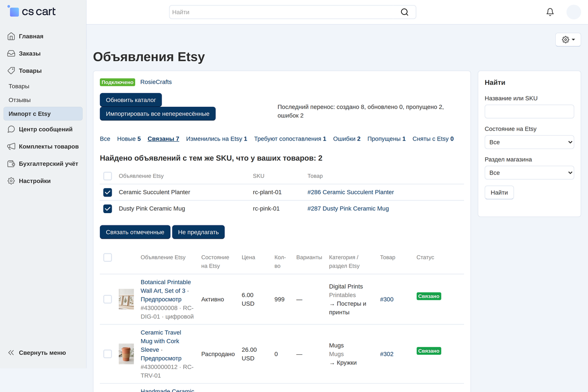
Task: Switch to the Сняты с Etsy tab
Action: point(433,139)
